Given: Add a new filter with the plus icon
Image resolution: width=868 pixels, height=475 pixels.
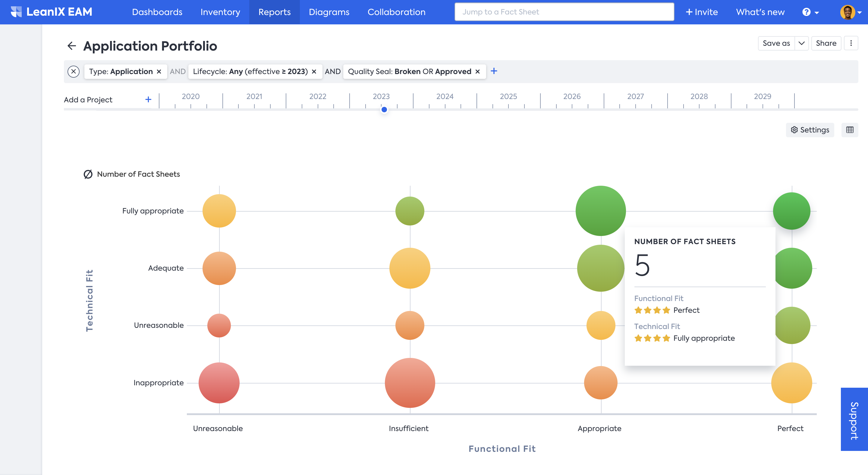Looking at the screenshot, I should [494, 71].
